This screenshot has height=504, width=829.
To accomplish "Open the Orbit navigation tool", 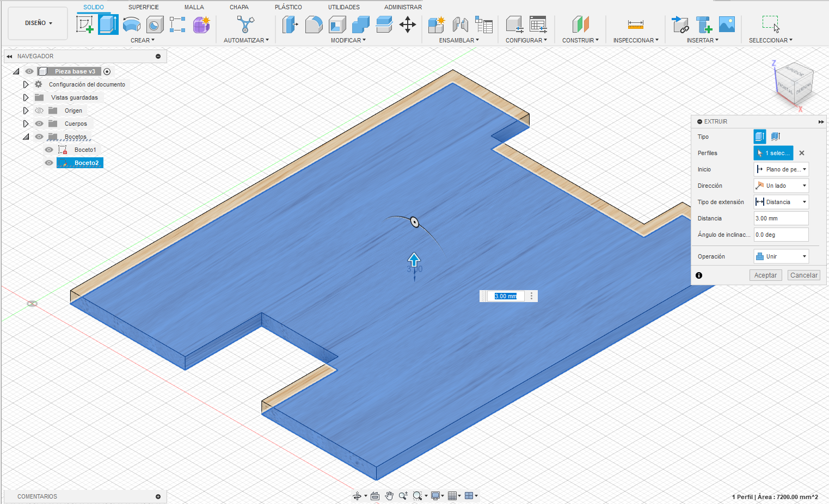I will click(x=357, y=496).
